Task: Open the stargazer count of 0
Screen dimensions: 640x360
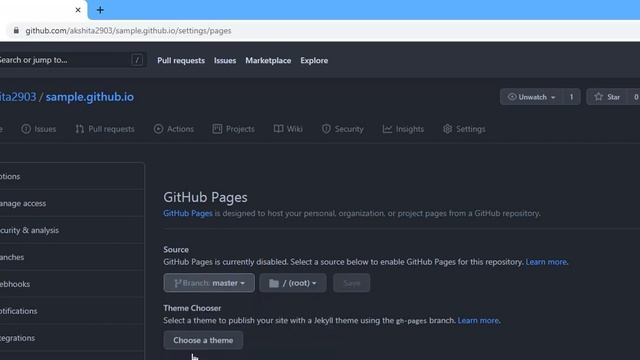Action: (636, 97)
